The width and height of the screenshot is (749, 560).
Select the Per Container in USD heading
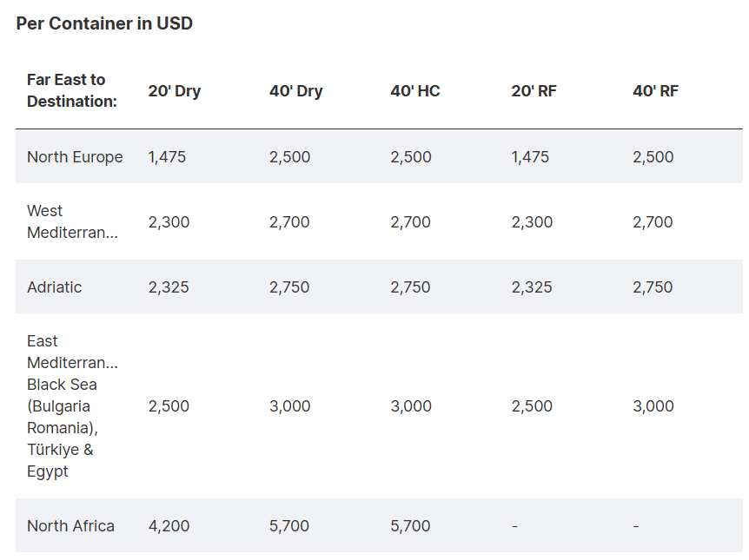point(104,23)
